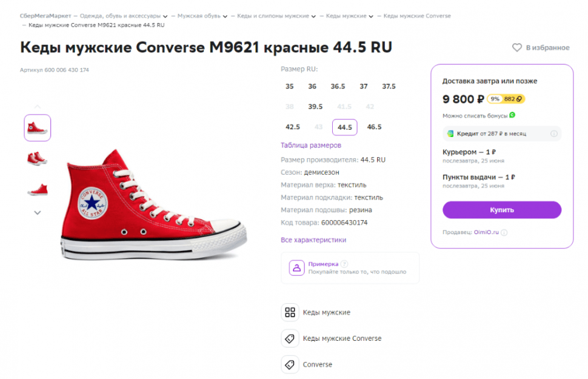Click the credit info circle icon
The width and height of the screenshot is (588, 379).
point(553,133)
